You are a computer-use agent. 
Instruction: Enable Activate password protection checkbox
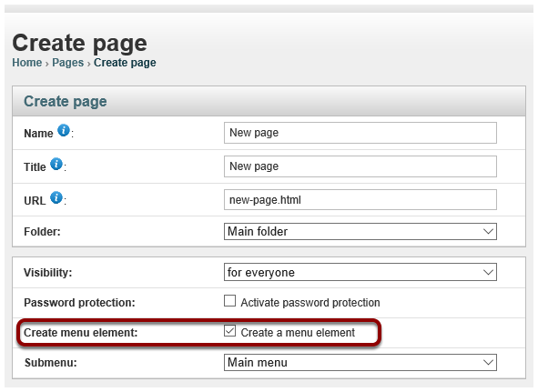[x=230, y=301]
